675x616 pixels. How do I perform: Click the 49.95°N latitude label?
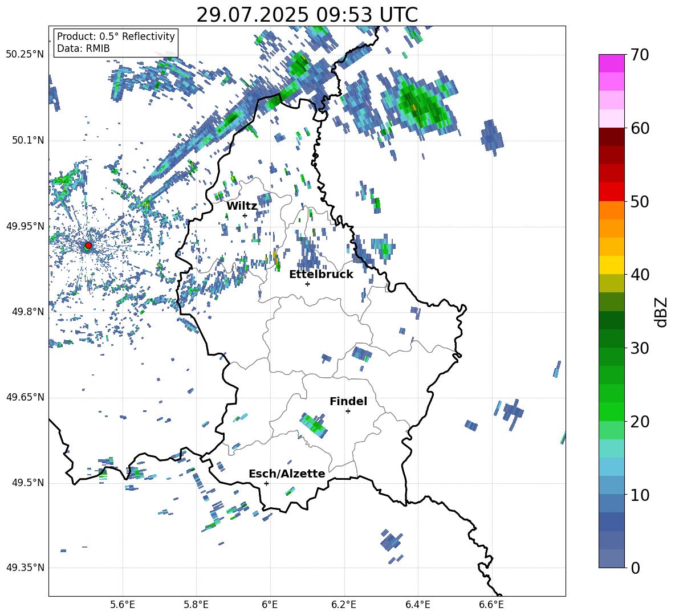click(x=25, y=226)
